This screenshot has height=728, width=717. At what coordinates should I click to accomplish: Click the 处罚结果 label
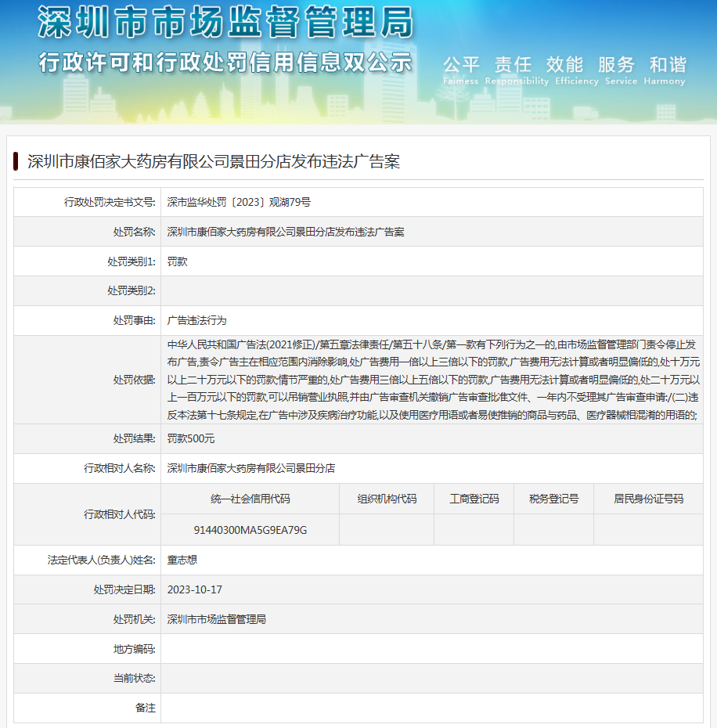tap(134, 438)
